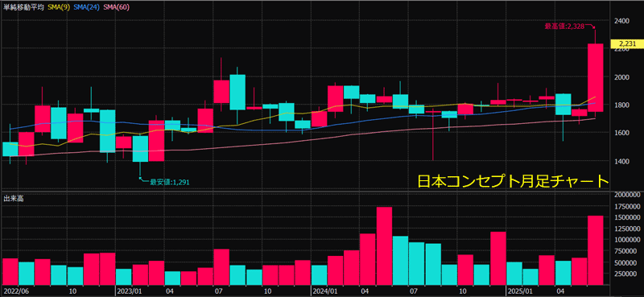This screenshot has width=644, height=297.
Task: Click the 最高値:2,328 annotation
Action: [x=564, y=27]
